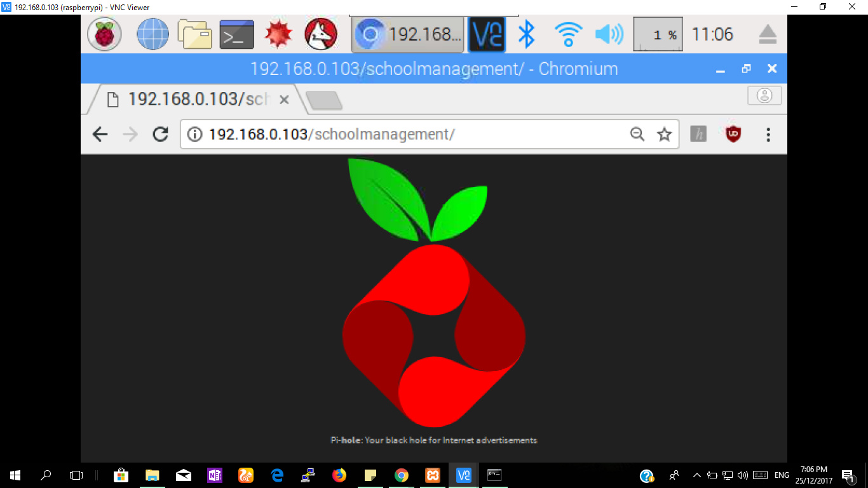Close the 192.168.0.103/sch tab
Screen dimensions: 868x488
[284, 100]
